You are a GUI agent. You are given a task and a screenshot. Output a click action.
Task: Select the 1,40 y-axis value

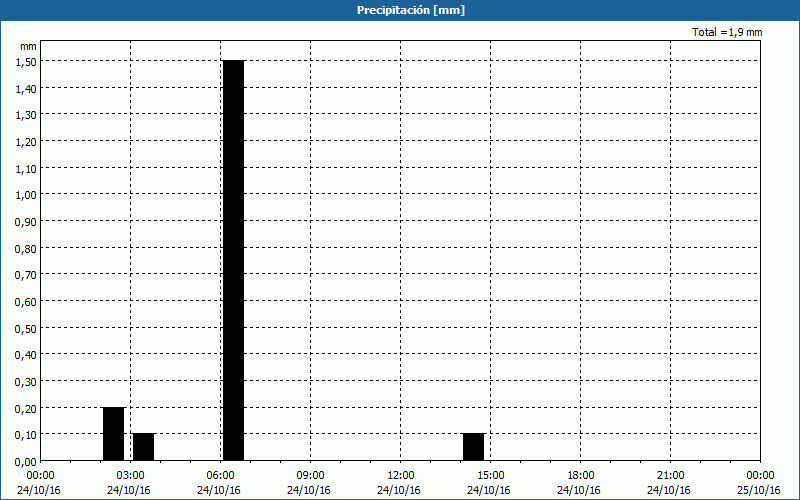click(x=26, y=88)
